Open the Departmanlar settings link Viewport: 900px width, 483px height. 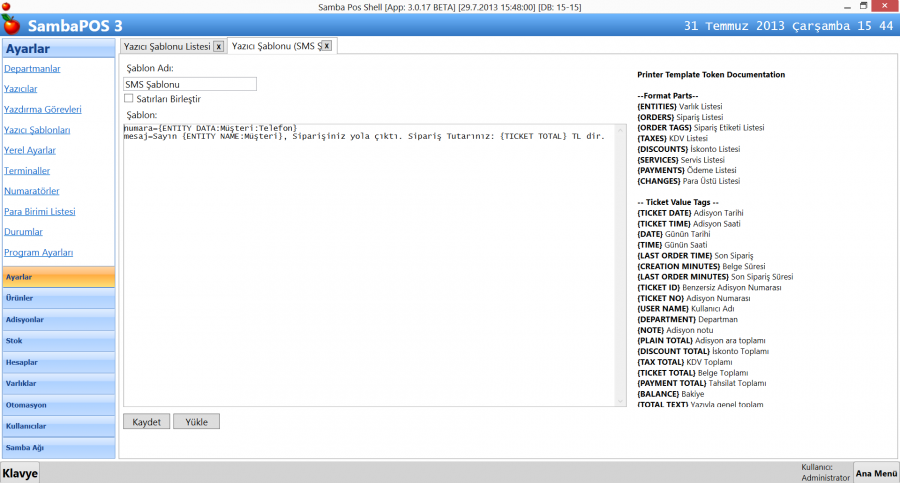tap(32, 69)
